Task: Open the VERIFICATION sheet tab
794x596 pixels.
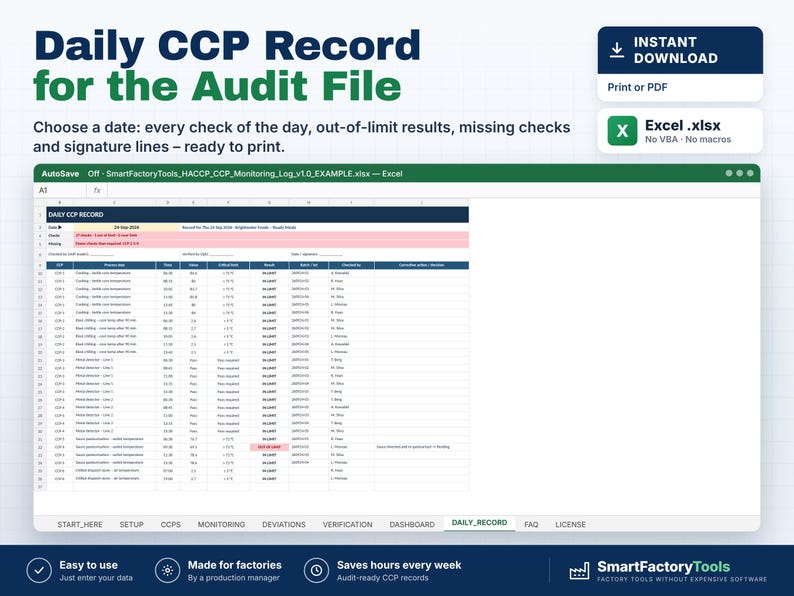Action: 347,525
